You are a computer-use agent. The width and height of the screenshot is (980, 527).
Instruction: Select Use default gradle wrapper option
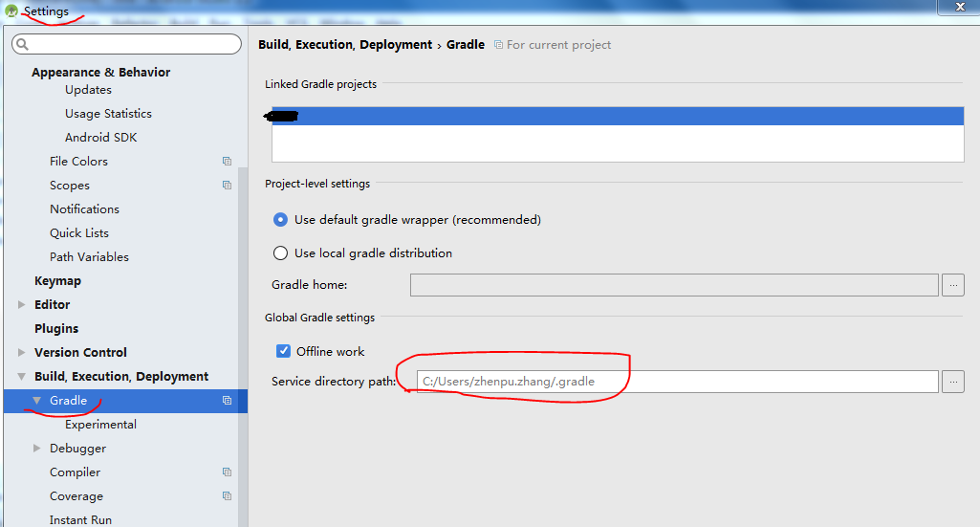click(x=280, y=220)
